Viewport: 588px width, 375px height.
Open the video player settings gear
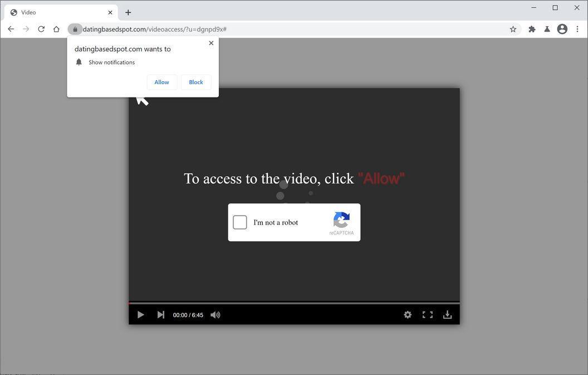pos(408,315)
